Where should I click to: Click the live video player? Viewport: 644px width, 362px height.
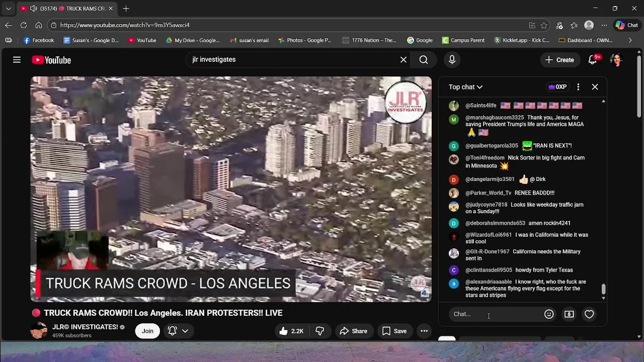(231, 189)
